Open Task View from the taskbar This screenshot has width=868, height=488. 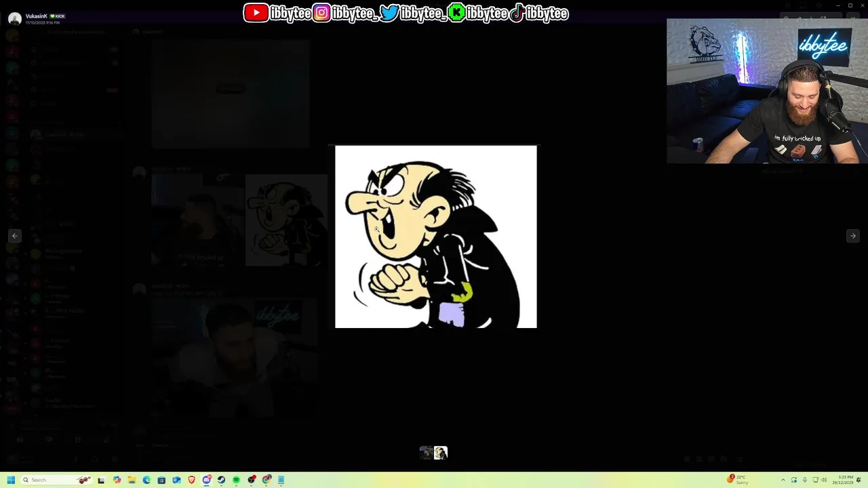coord(101,480)
